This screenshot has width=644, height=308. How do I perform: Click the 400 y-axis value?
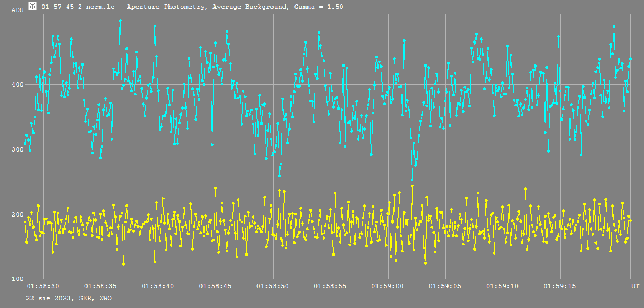coord(17,85)
